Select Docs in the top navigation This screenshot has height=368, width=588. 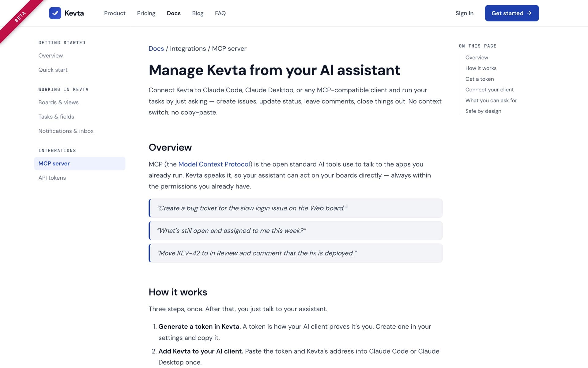point(174,13)
